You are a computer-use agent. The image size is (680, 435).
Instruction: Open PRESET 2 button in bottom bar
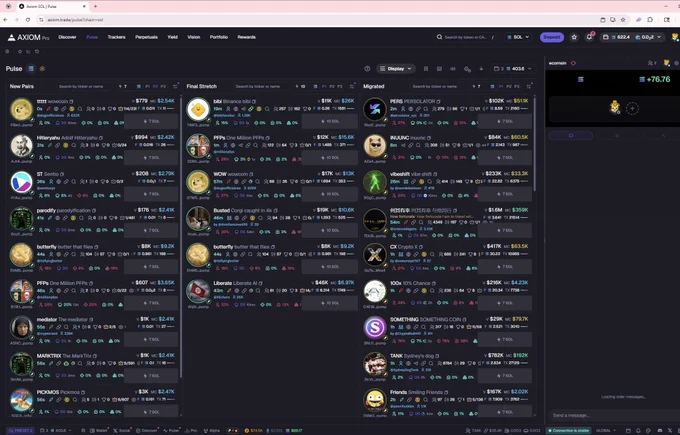tap(20, 431)
